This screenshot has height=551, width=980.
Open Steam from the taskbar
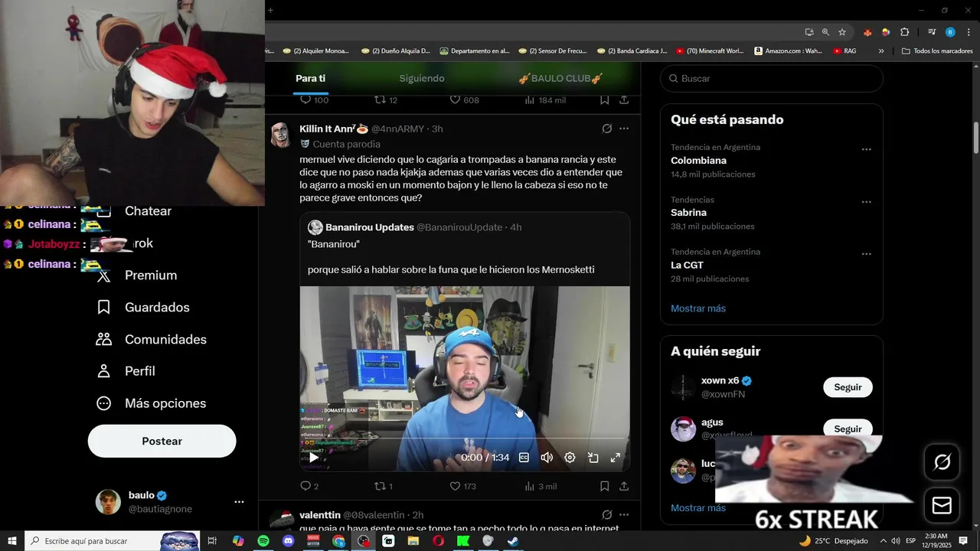513,541
